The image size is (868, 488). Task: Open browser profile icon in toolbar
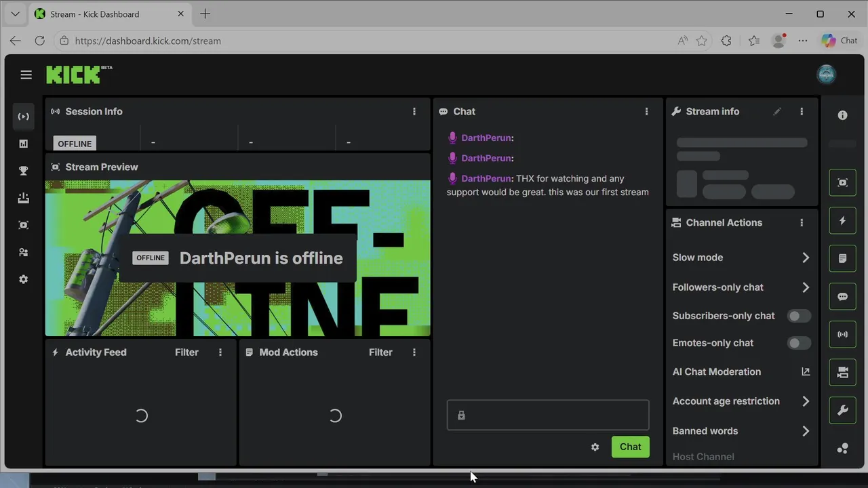point(778,41)
